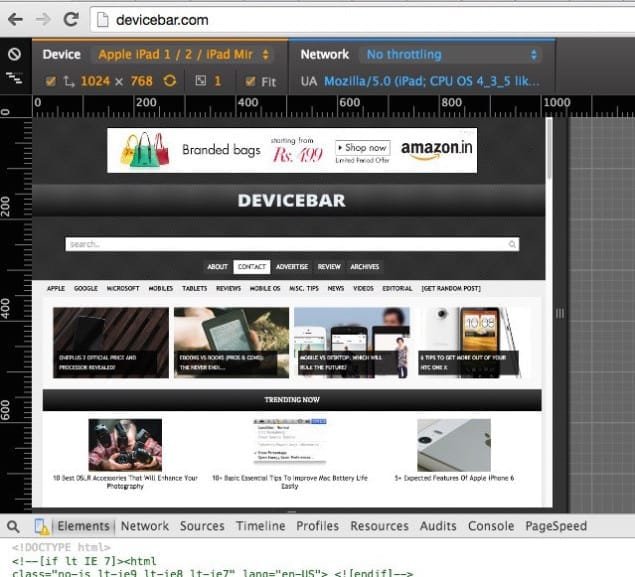
Task: Switch to the Console tab
Action: [491, 526]
